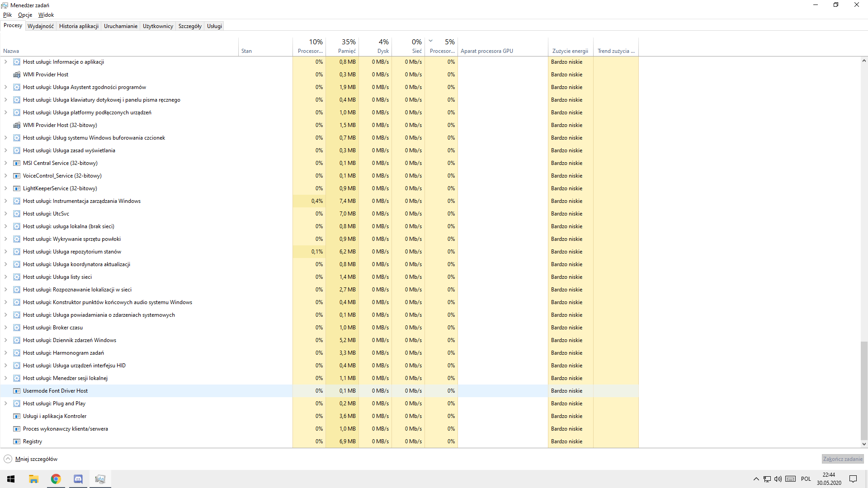Open the taskbar clock showing 22:44

point(829,479)
